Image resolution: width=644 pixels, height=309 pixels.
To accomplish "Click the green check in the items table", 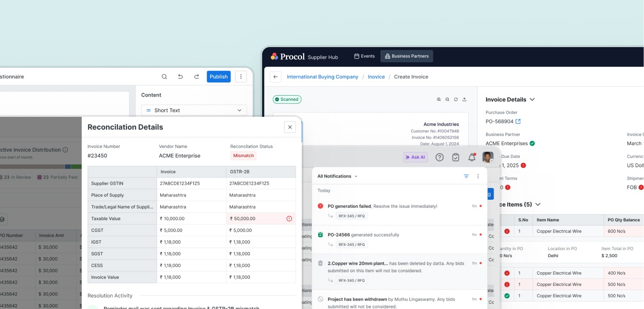I will pyautogui.click(x=507, y=296).
